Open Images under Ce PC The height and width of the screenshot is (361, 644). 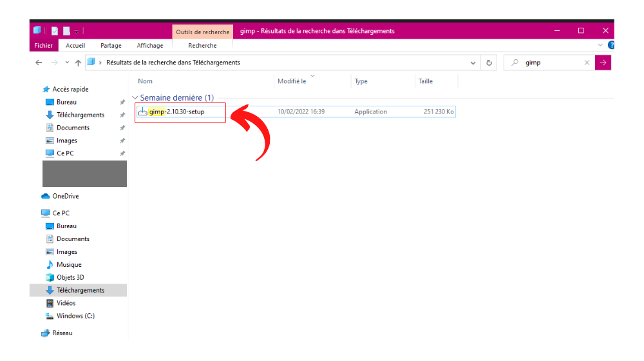[67, 252]
